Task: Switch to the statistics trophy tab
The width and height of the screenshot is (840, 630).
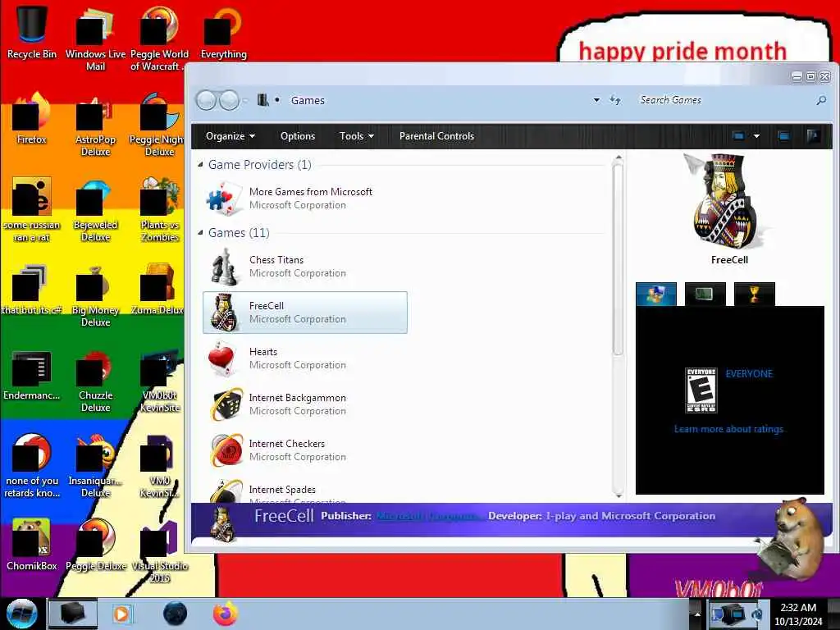Action: tap(755, 294)
